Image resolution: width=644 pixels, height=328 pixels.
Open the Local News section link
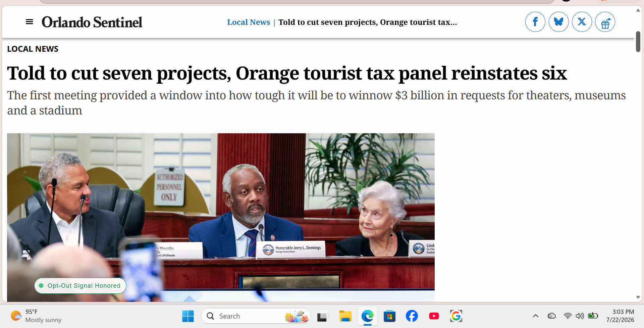tap(249, 22)
